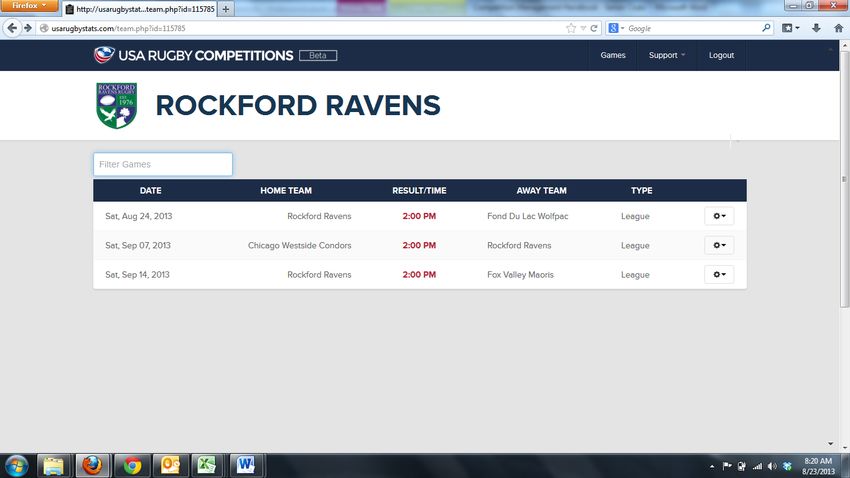Screen dimensions: 850x478
Task: Click the TYPE column header
Action: (641, 191)
